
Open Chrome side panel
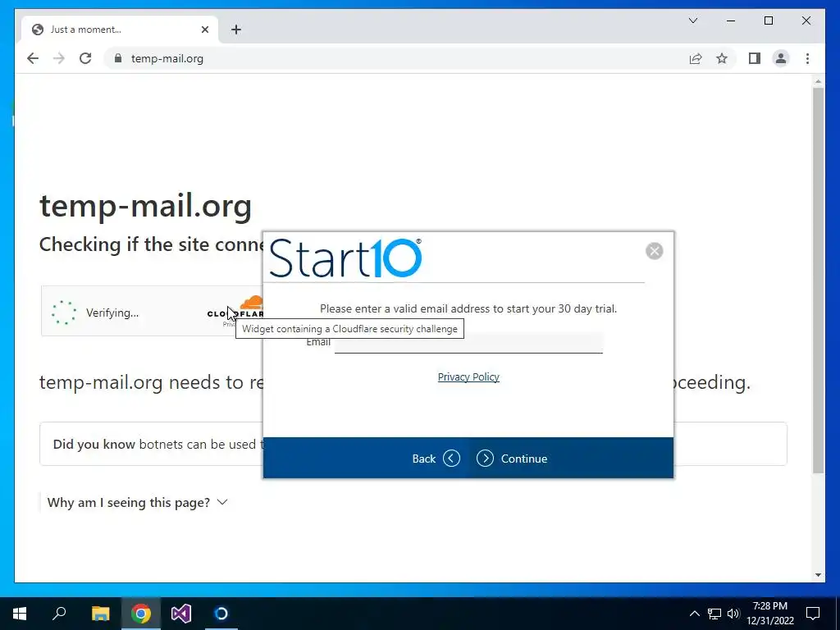pos(755,58)
